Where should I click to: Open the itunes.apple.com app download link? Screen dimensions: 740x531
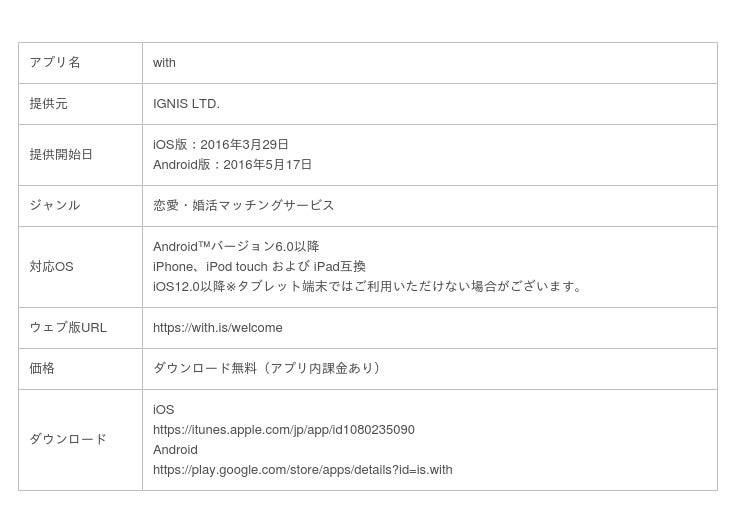point(283,430)
